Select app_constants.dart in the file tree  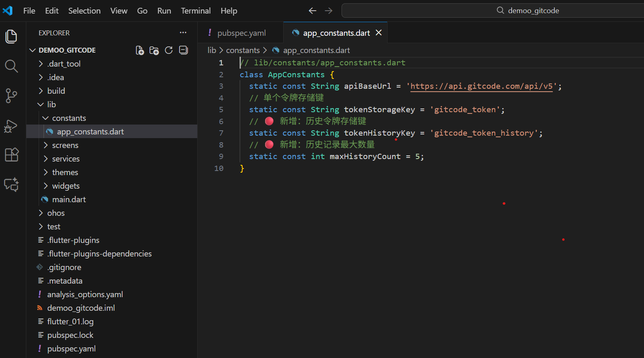pos(112,132)
